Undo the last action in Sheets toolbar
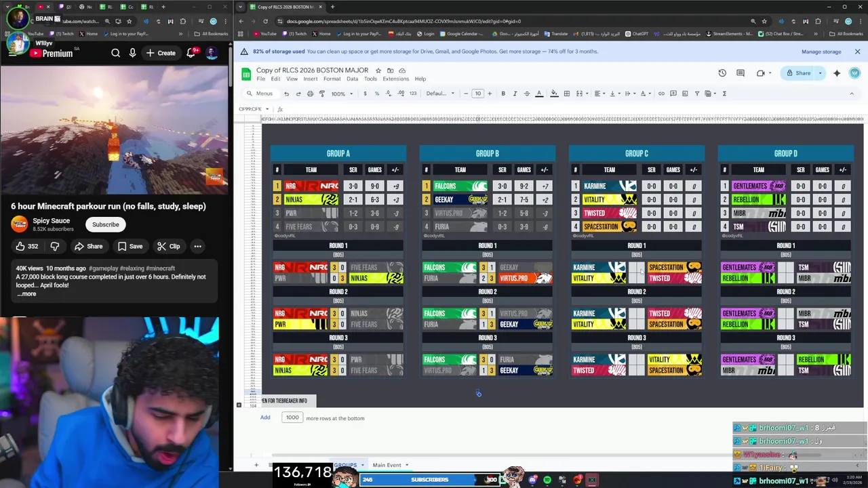868x488 pixels. 286,94
